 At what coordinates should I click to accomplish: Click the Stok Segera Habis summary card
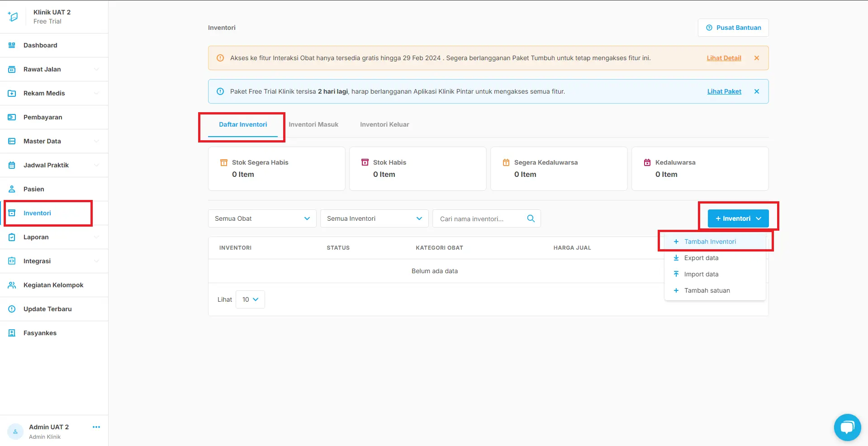click(x=277, y=169)
